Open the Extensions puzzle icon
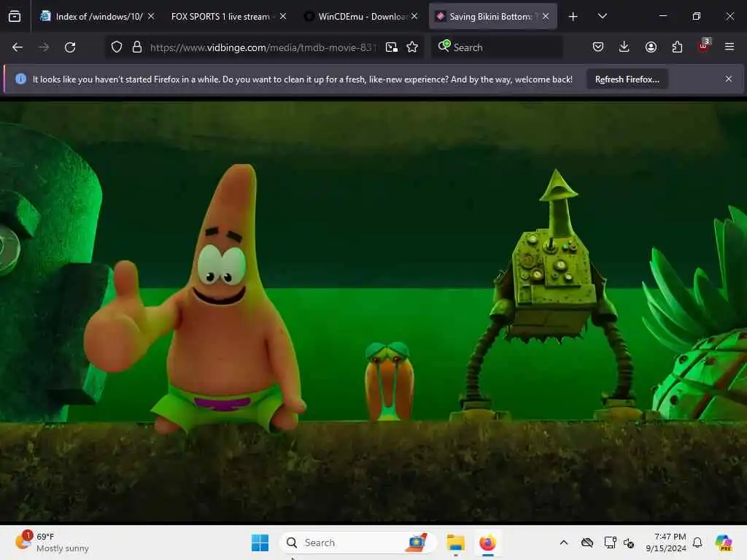The width and height of the screenshot is (747, 560). (x=677, y=47)
